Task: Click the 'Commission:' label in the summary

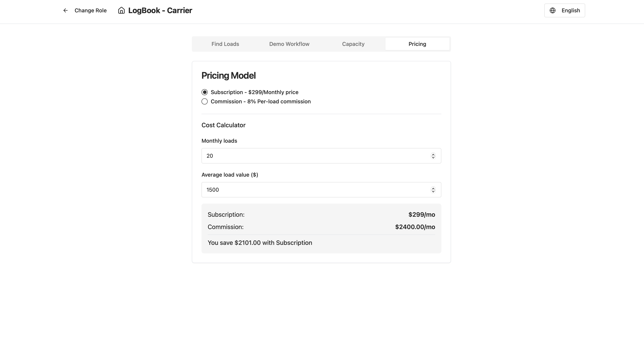Action: coord(226,227)
